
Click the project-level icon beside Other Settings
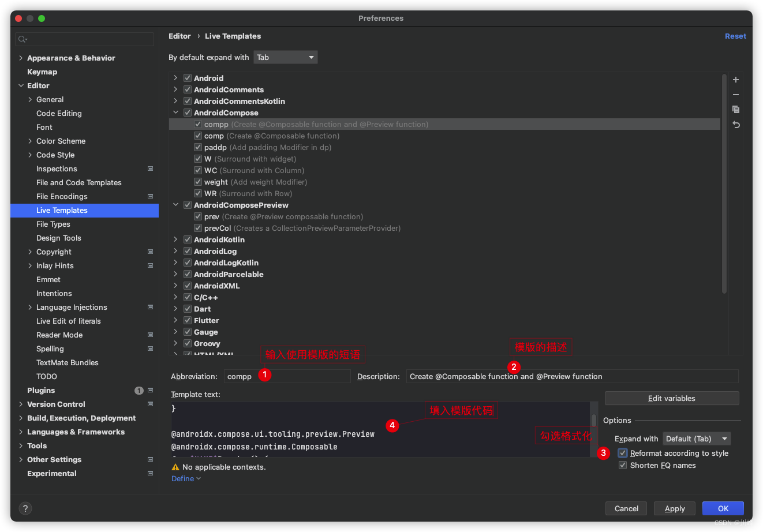click(x=151, y=459)
